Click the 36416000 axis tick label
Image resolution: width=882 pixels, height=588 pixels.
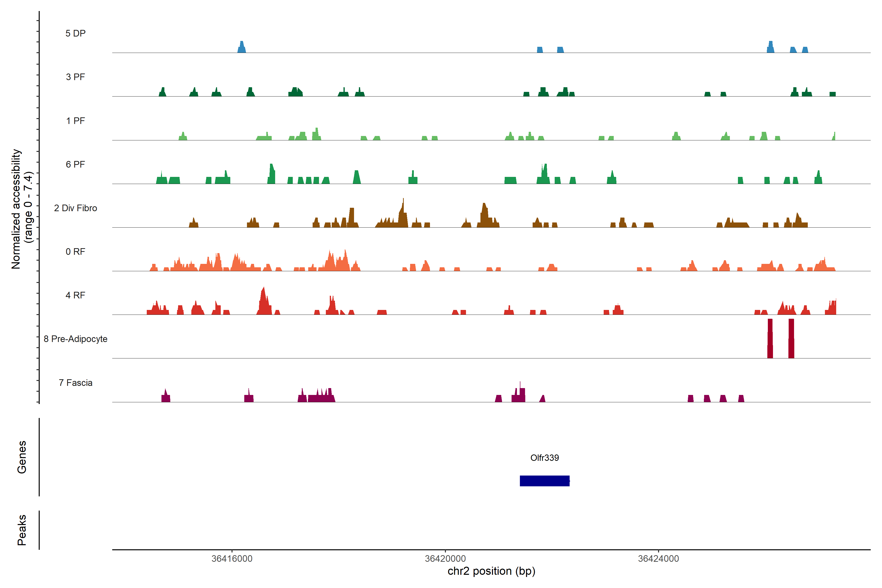point(232,558)
